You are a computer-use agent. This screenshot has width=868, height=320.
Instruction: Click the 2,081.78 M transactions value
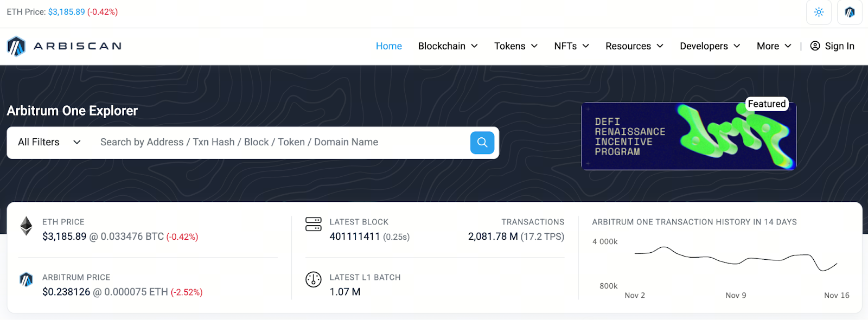click(x=493, y=236)
